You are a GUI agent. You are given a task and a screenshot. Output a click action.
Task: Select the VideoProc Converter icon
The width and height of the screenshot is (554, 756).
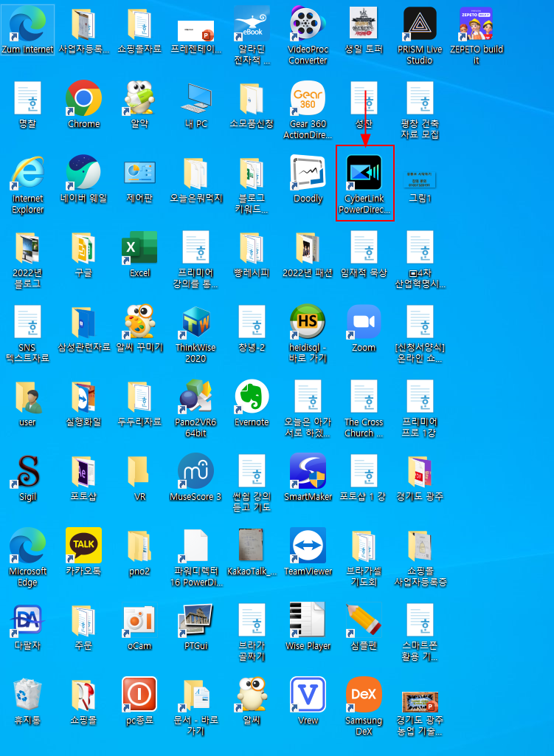point(308,24)
